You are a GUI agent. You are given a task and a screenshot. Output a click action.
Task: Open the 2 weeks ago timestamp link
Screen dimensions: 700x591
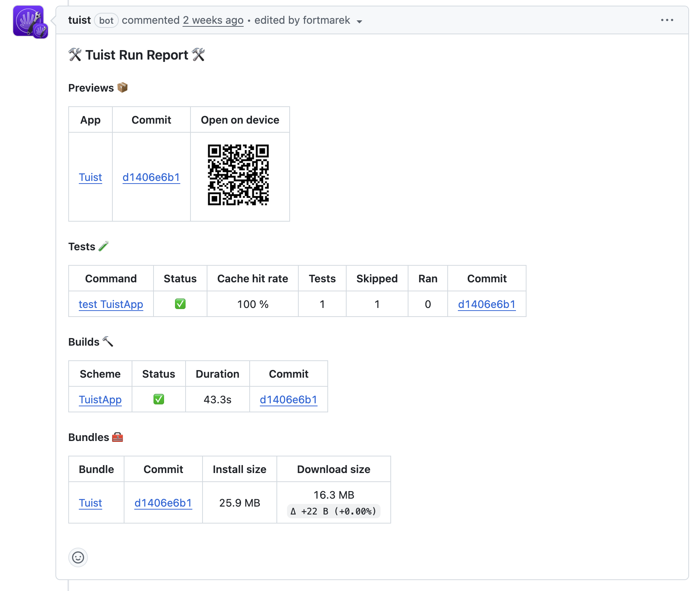[x=213, y=20]
